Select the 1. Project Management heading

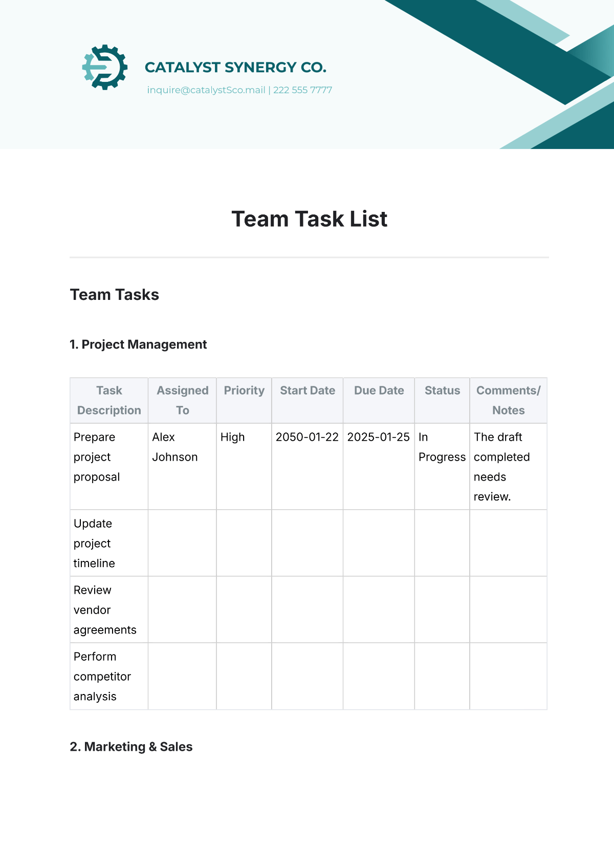coord(138,344)
